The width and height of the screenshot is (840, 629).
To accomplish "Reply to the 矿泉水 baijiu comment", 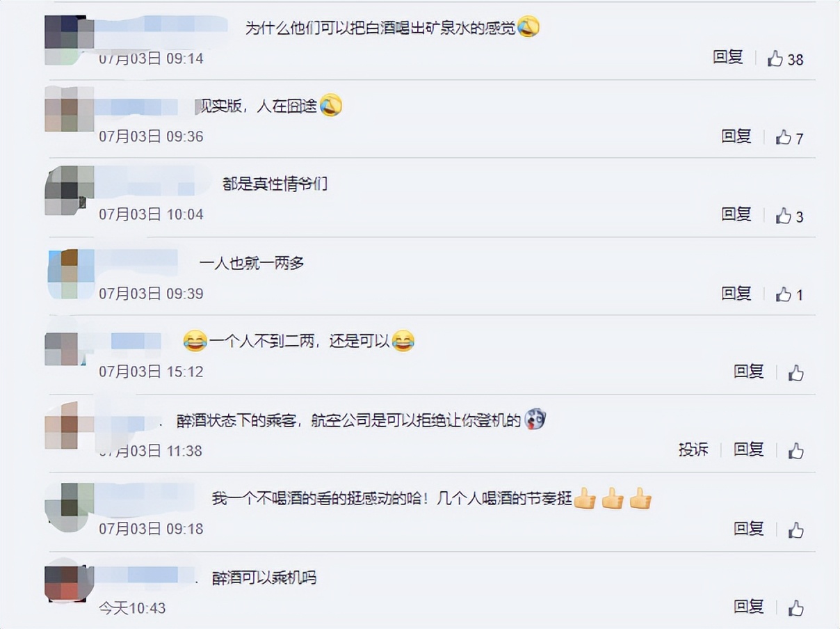I will pos(728,58).
